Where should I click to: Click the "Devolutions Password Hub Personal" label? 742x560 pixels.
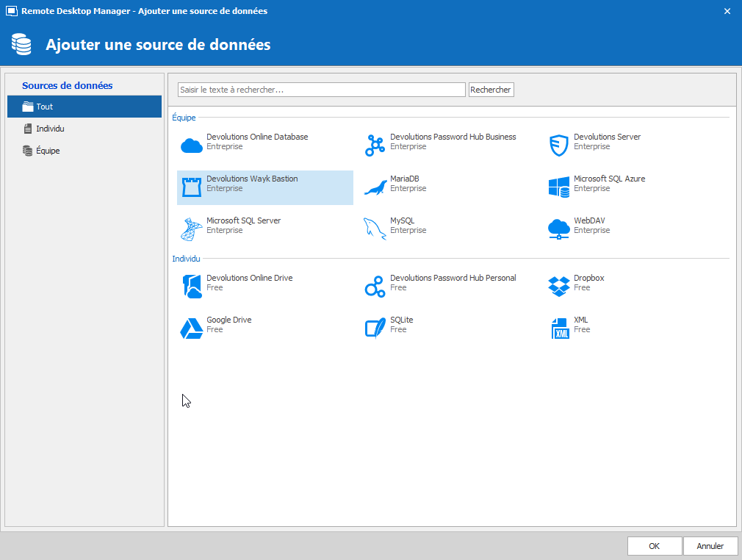tap(453, 278)
